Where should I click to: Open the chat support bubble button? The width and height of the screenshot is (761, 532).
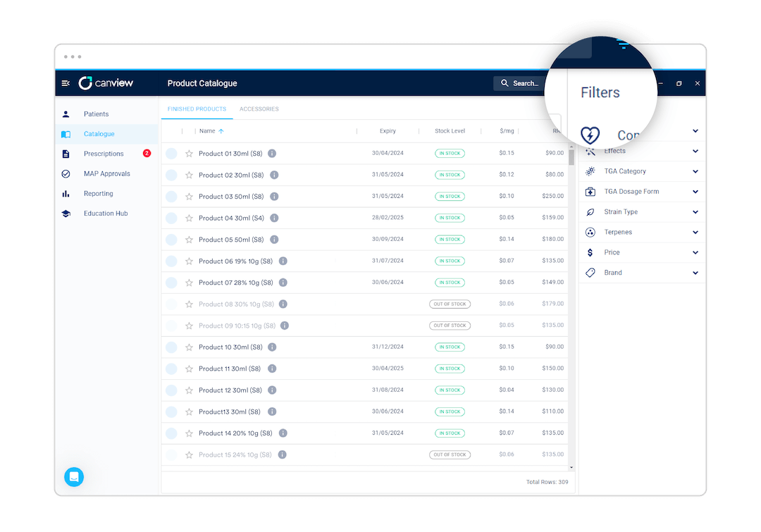74,477
